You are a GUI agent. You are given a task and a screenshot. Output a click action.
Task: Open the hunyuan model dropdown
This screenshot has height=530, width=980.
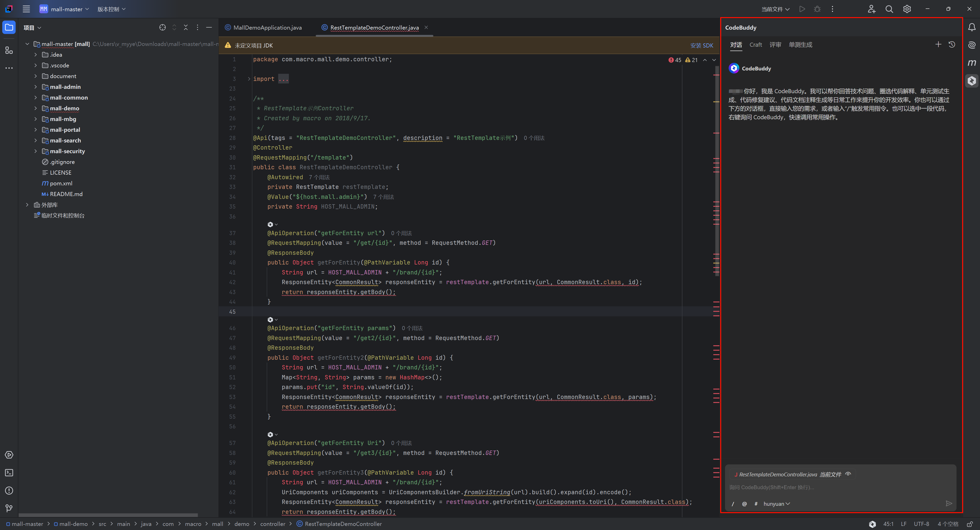point(776,504)
